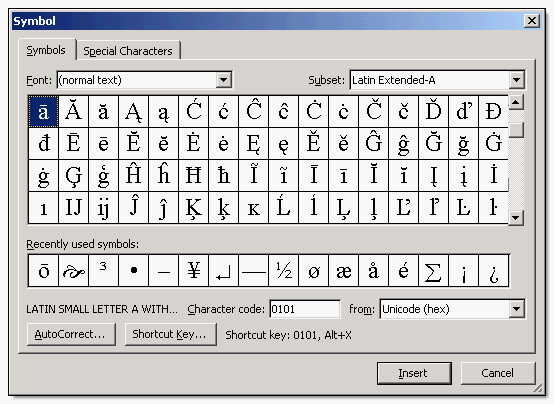This screenshot has width=554, height=404.
Task: Select the æ symbol from recently used
Action: click(x=343, y=270)
